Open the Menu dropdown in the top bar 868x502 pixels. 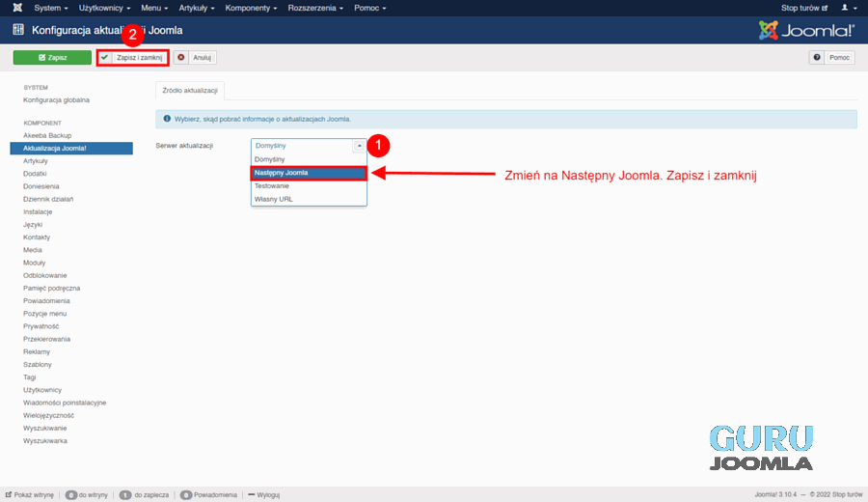[x=154, y=8]
